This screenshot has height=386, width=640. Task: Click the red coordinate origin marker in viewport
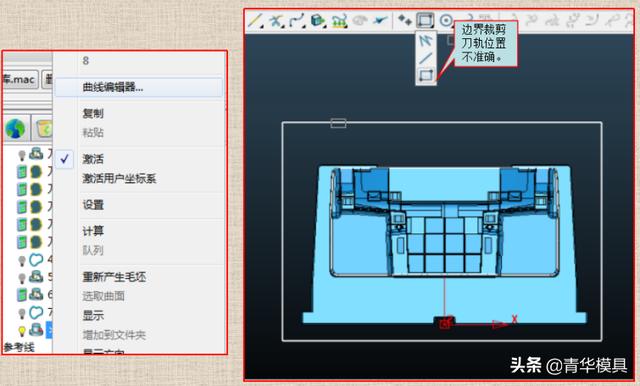444,323
